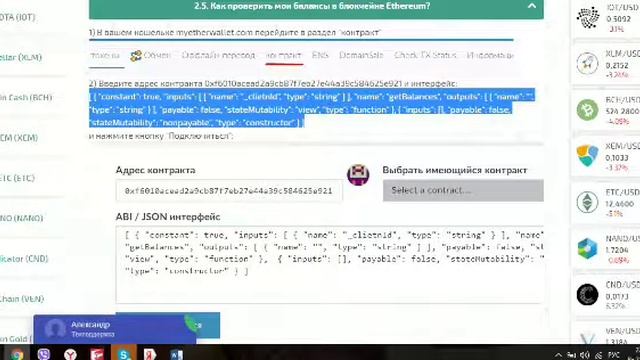The width and height of the screenshot is (640, 360).
Task: Click the Александр notification avatar
Action: click(55, 329)
